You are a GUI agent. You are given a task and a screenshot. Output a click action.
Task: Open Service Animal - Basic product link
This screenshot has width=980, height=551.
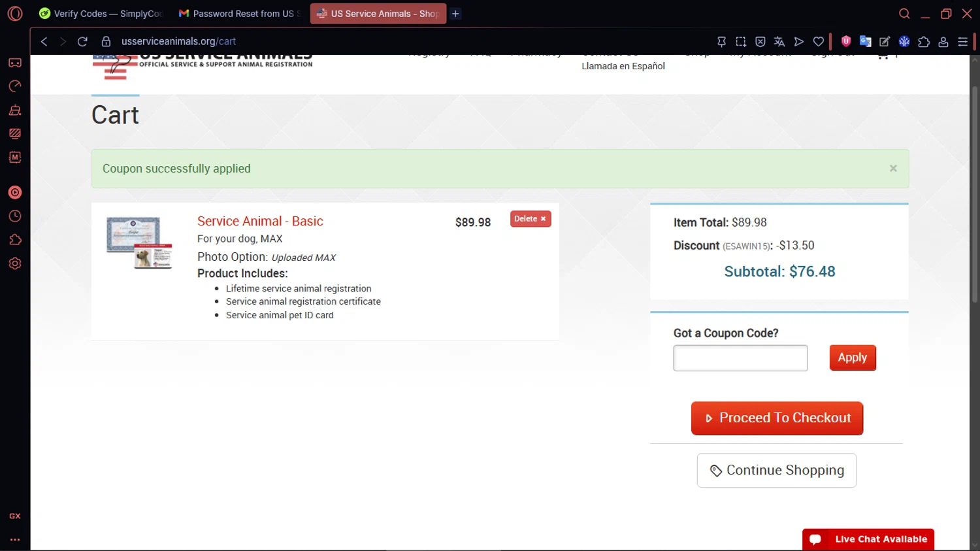coord(260,221)
